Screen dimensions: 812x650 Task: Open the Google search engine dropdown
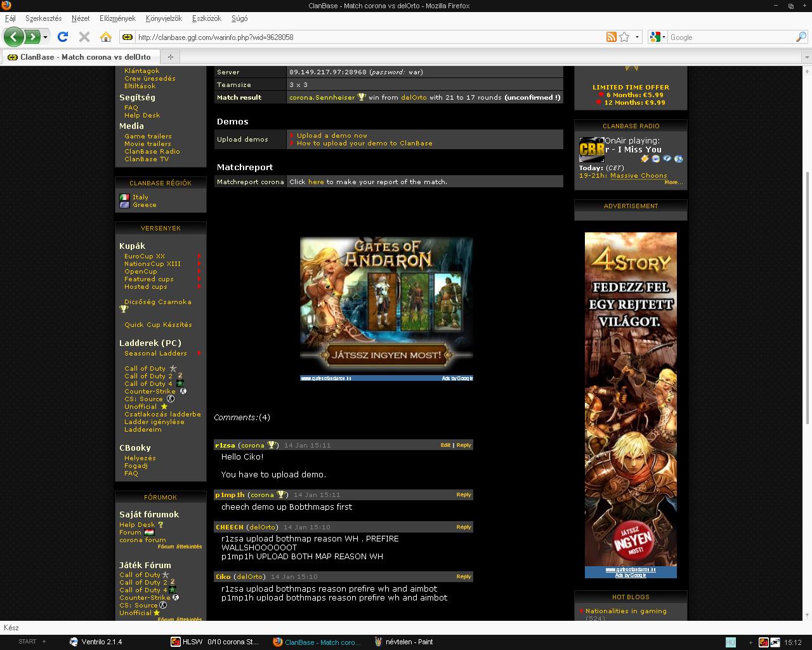pyautogui.click(x=658, y=37)
